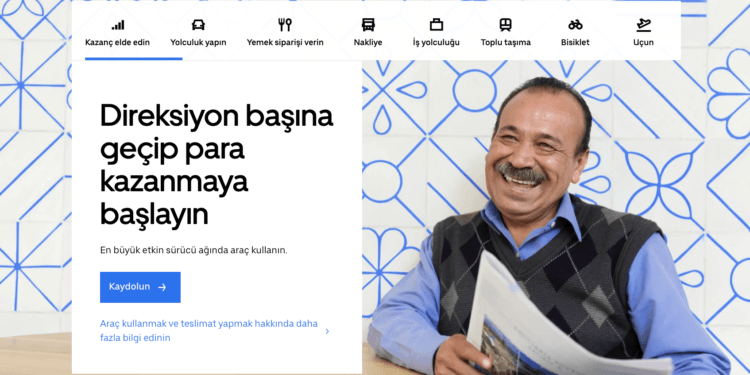Click the train icon above Toplu taşıma
The height and width of the screenshot is (375, 750).
[x=506, y=25]
